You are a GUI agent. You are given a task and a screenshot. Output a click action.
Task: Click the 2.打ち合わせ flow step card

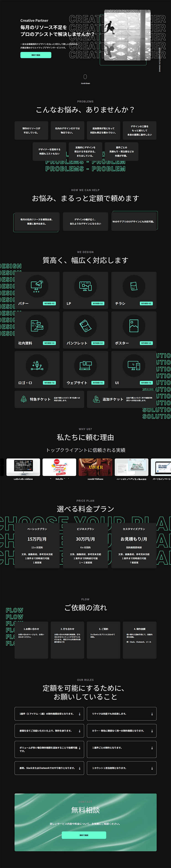click(x=67, y=640)
